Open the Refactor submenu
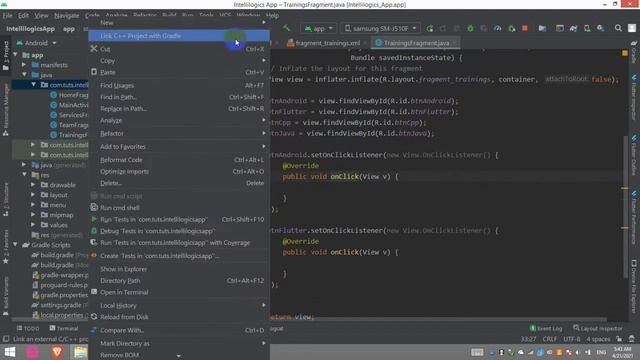640x360 pixels. 179,133
